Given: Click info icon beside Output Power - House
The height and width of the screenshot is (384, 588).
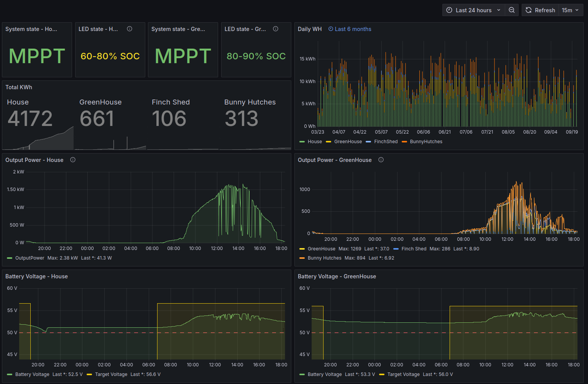Looking at the screenshot, I should click(73, 160).
